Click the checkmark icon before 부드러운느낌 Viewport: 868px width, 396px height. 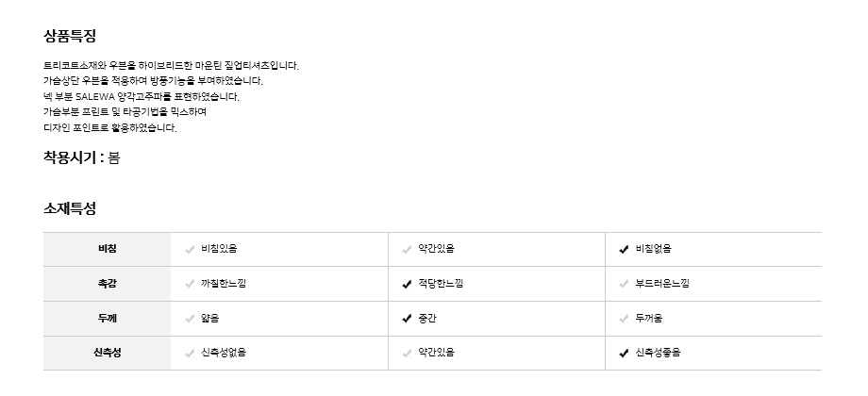pos(624,284)
